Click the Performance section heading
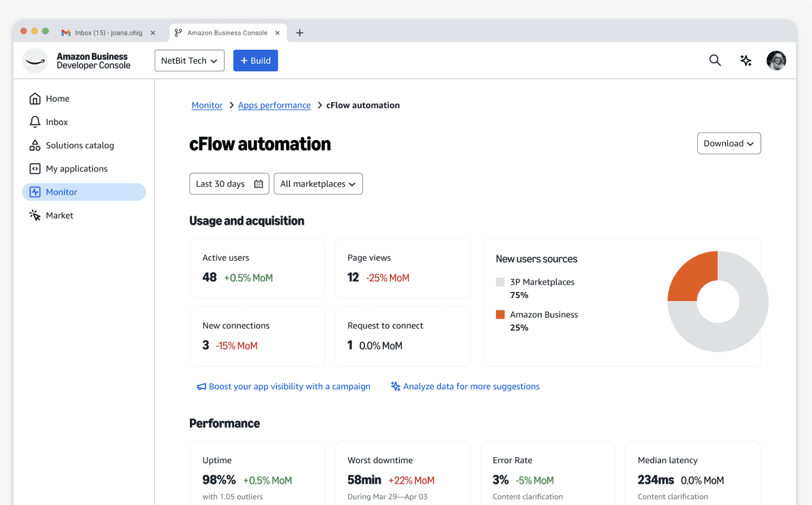 pyautogui.click(x=225, y=424)
